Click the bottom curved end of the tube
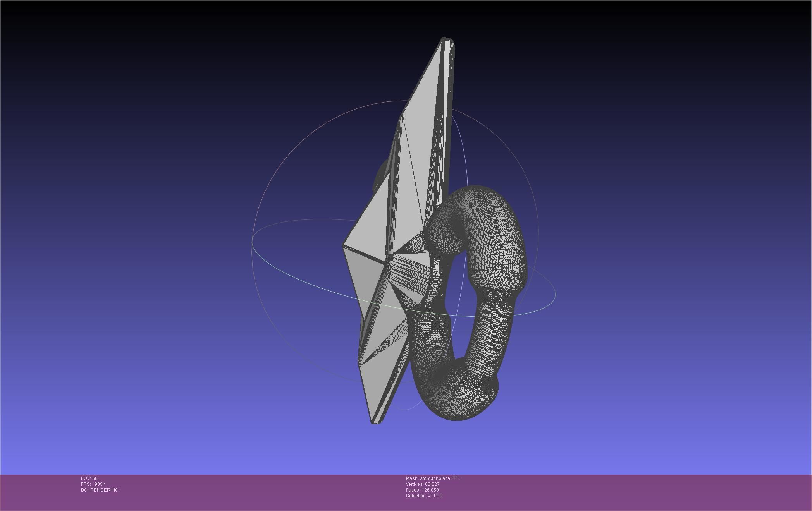812x511 pixels. tap(457, 406)
